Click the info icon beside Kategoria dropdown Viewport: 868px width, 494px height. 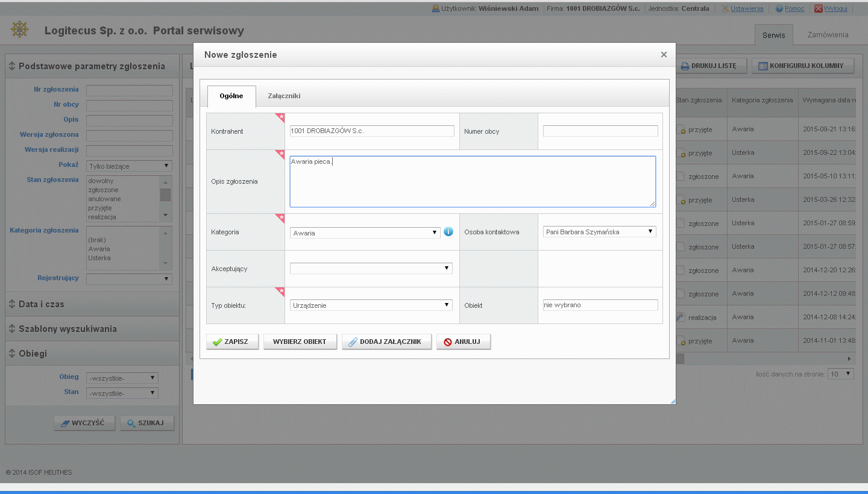tap(448, 231)
